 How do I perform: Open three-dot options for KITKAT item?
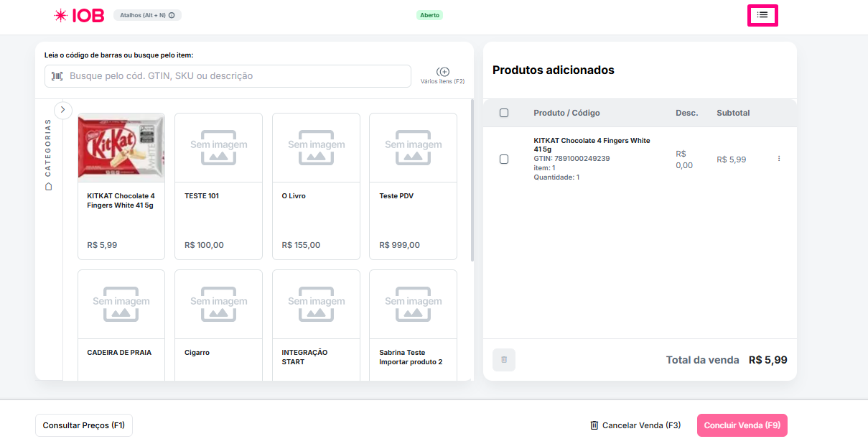[779, 159]
